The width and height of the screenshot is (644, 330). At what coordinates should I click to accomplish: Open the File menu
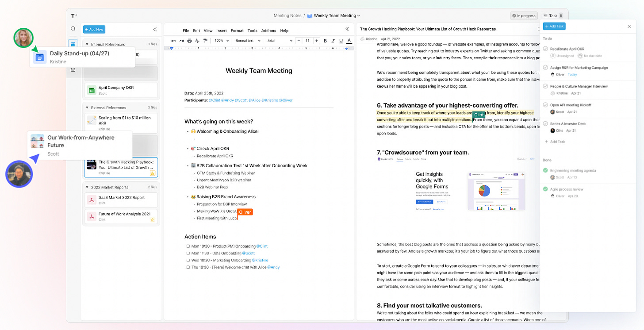[x=186, y=31]
